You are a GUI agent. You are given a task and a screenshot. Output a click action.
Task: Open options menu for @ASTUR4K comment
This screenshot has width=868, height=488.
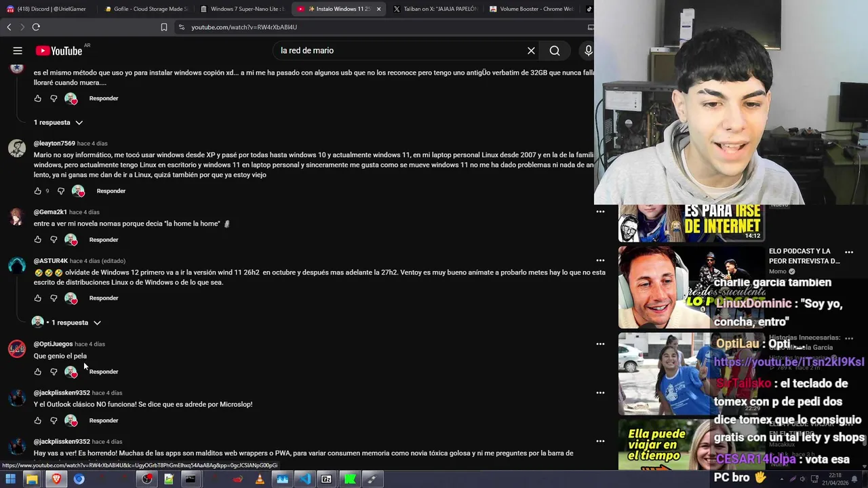point(600,260)
